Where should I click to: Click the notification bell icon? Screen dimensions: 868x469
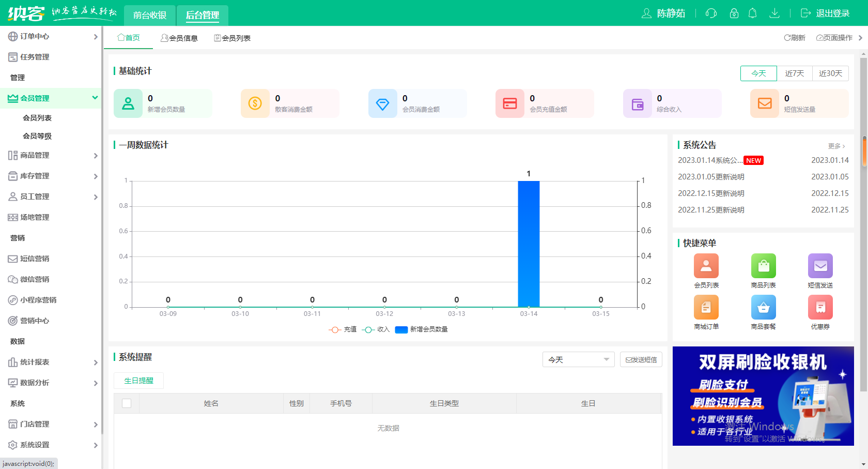[x=752, y=13]
